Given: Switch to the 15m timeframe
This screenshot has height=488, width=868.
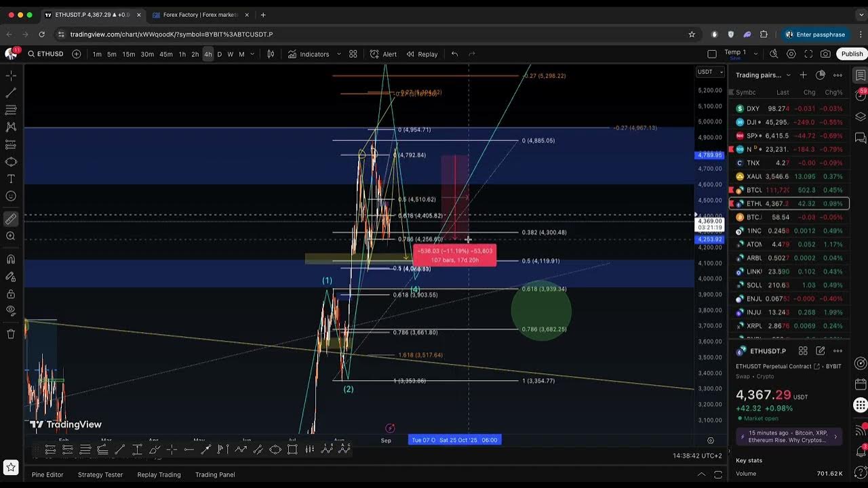Looking at the screenshot, I should pyautogui.click(x=128, y=54).
